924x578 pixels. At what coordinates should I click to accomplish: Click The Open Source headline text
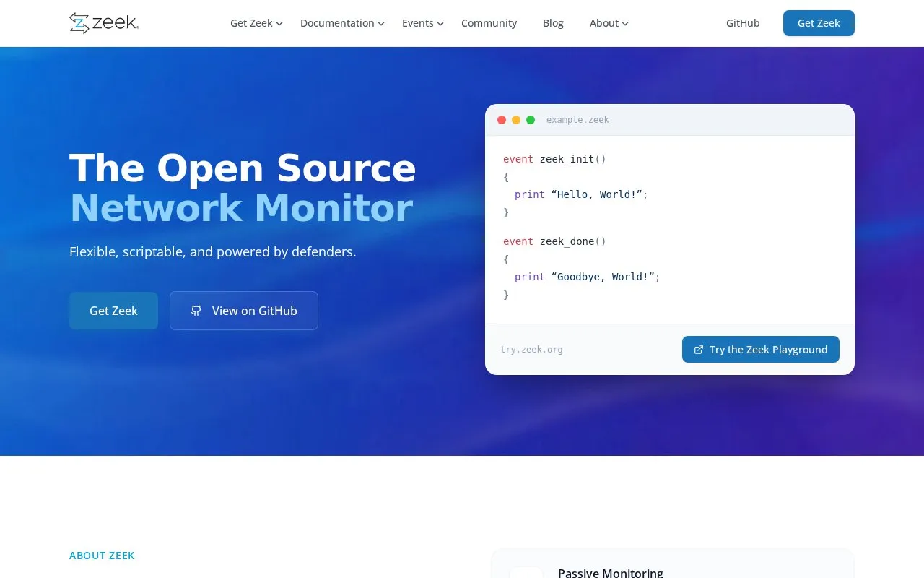243,168
